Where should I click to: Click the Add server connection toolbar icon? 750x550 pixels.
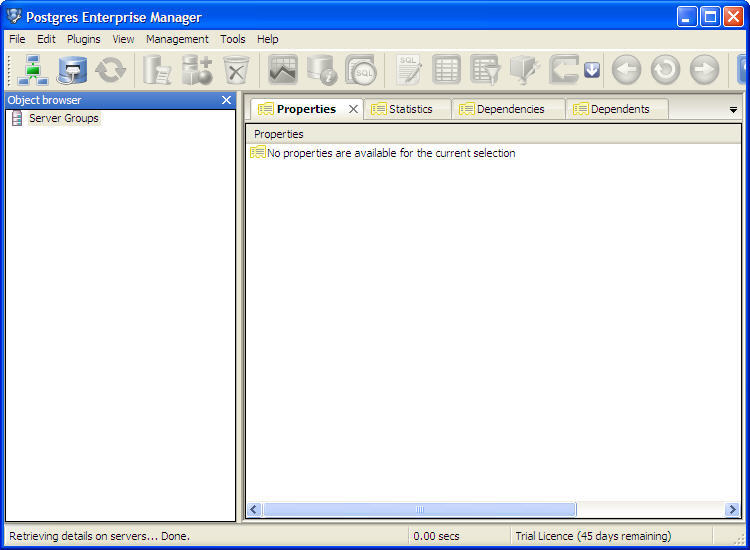point(33,70)
